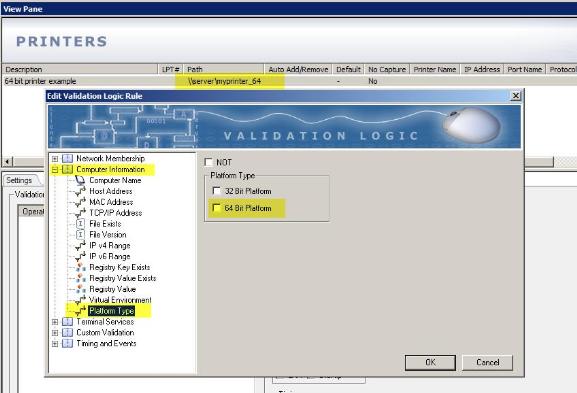Click the Default column header
The image size is (577, 393).
click(348, 69)
